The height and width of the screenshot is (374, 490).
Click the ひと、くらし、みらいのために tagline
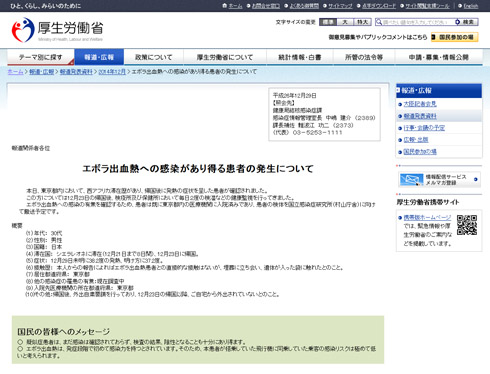click(x=46, y=6)
